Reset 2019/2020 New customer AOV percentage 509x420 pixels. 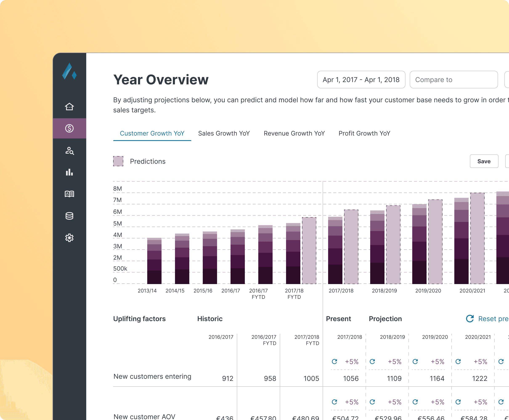415,402
